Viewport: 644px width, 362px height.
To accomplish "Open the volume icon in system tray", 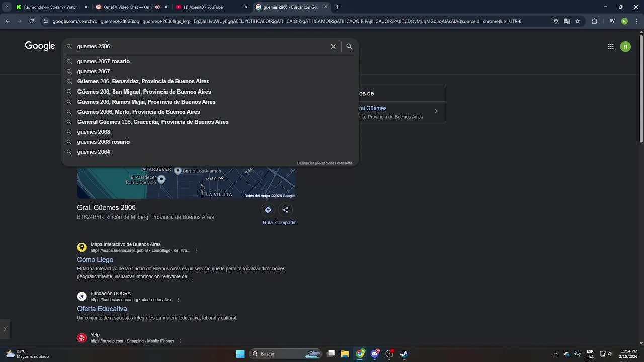I will (x=610, y=354).
